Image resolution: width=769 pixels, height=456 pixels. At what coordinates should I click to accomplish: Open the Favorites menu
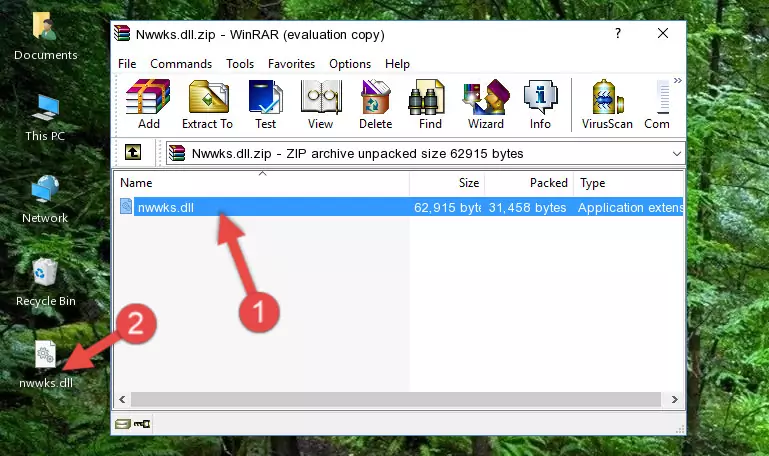(x=291, y=64)
